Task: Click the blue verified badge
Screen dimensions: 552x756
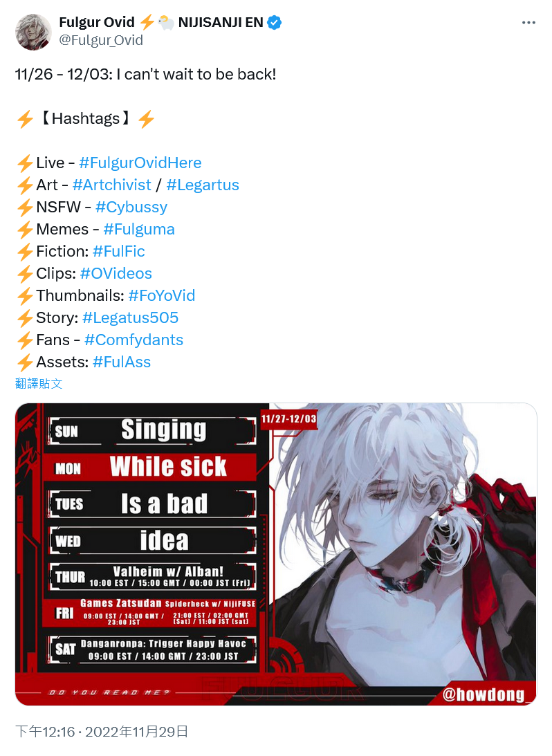Action: tap(275, 22)
